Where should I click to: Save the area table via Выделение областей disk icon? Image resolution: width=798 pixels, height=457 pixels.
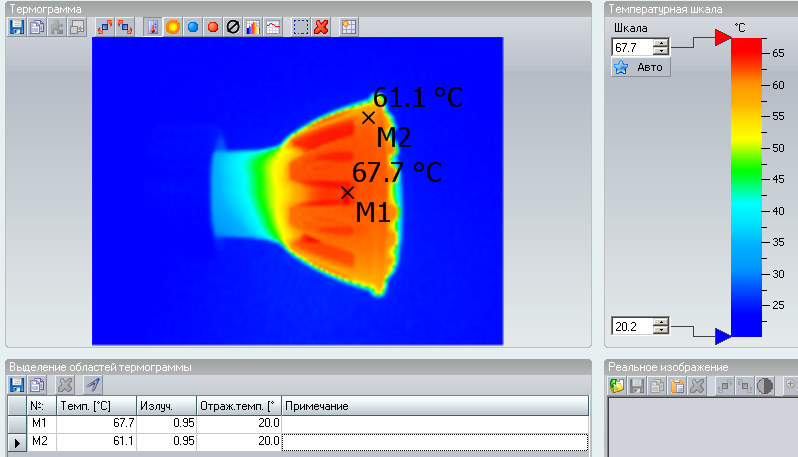(17, 385)
